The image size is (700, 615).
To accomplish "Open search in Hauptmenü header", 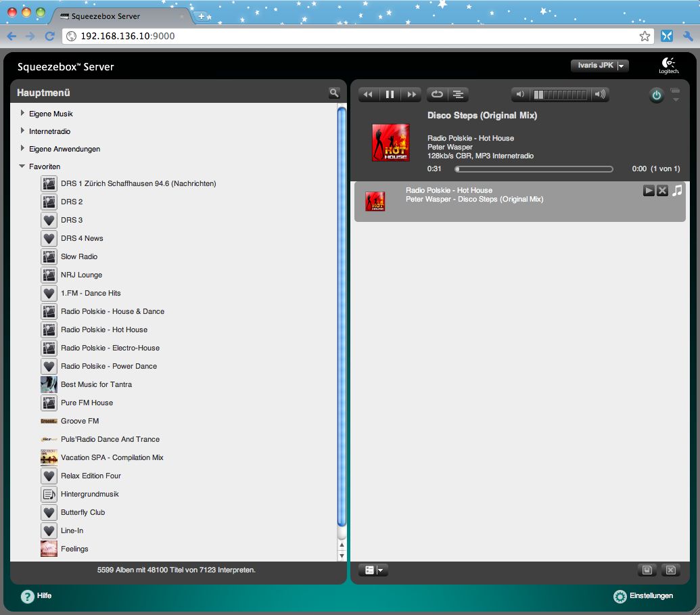I will pyautogui.click(x=334, y=93).
